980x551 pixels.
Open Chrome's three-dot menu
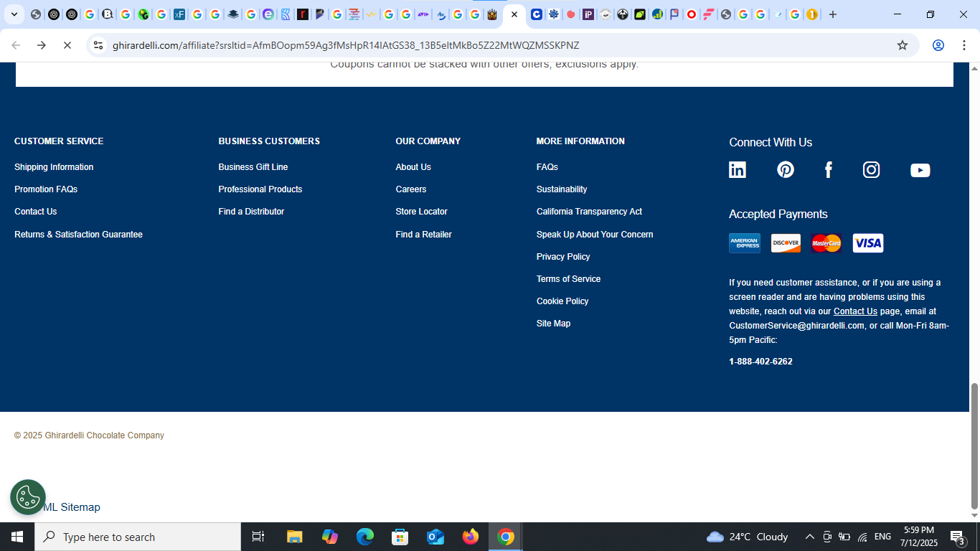(964, 45)
